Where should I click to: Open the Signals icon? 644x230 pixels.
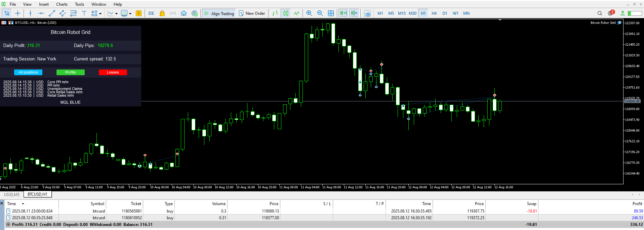(173, 13)
